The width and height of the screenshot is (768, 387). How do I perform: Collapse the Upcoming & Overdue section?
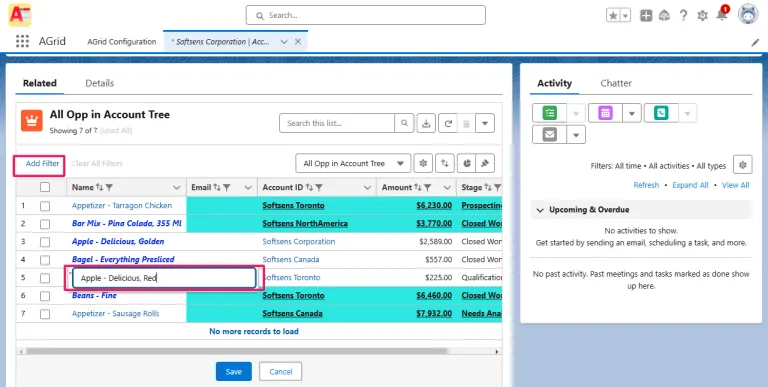540,210
